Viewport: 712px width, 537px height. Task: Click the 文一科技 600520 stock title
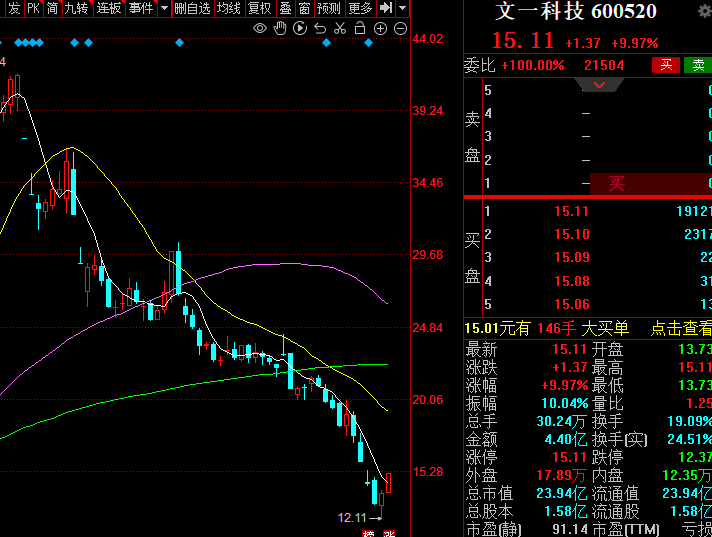tap(576, 11)
